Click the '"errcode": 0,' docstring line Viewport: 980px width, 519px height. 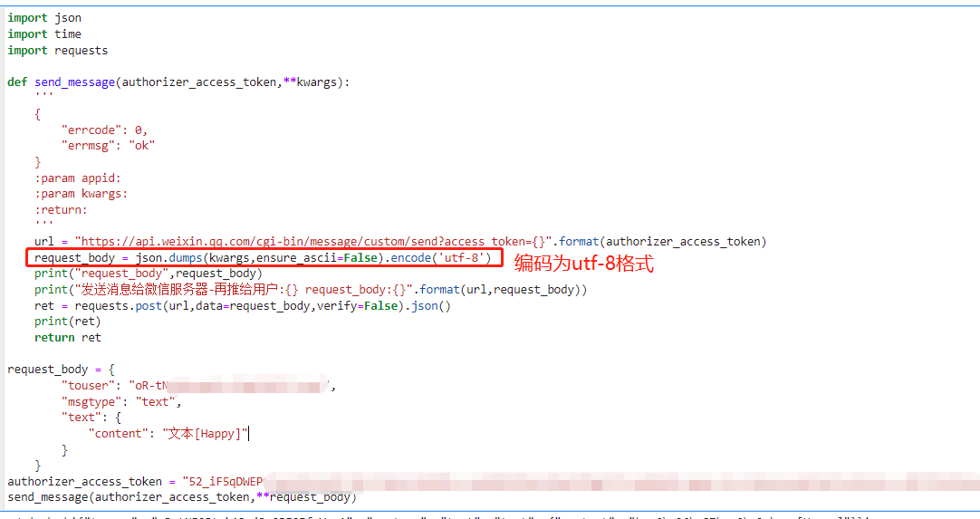tap(104, 130)
